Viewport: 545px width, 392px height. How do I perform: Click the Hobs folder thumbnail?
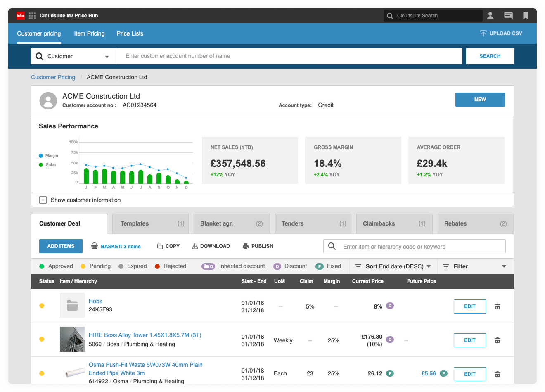(72, 305)
